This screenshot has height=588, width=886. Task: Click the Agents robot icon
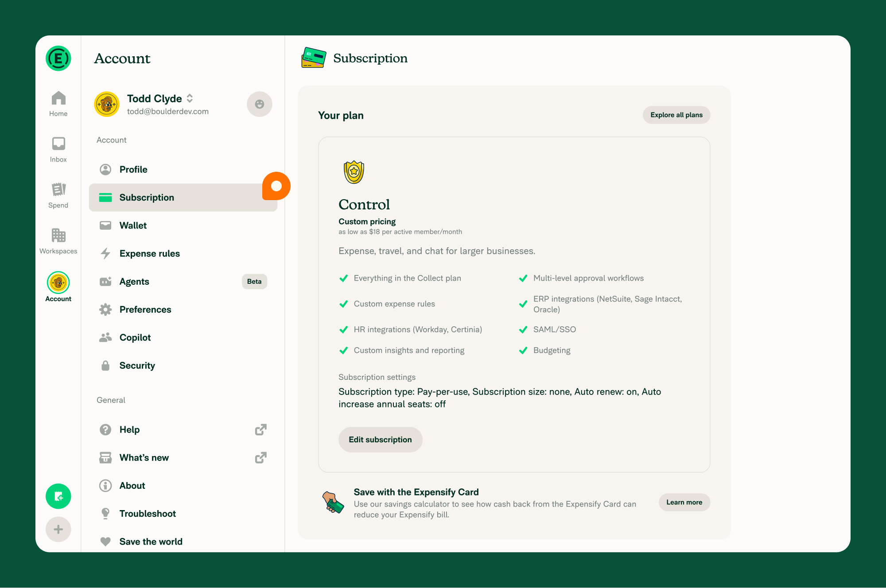click(x=105, y=282)
